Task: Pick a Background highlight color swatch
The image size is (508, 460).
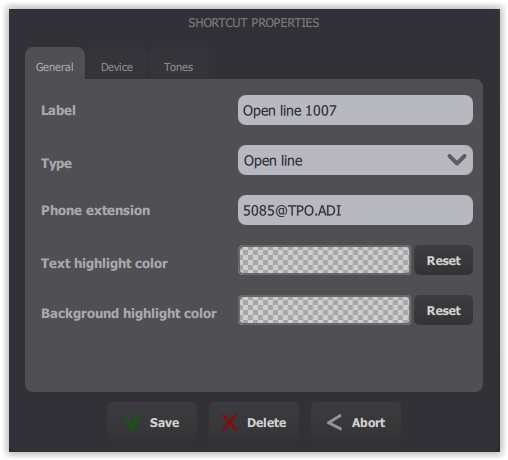Action: 325,310
